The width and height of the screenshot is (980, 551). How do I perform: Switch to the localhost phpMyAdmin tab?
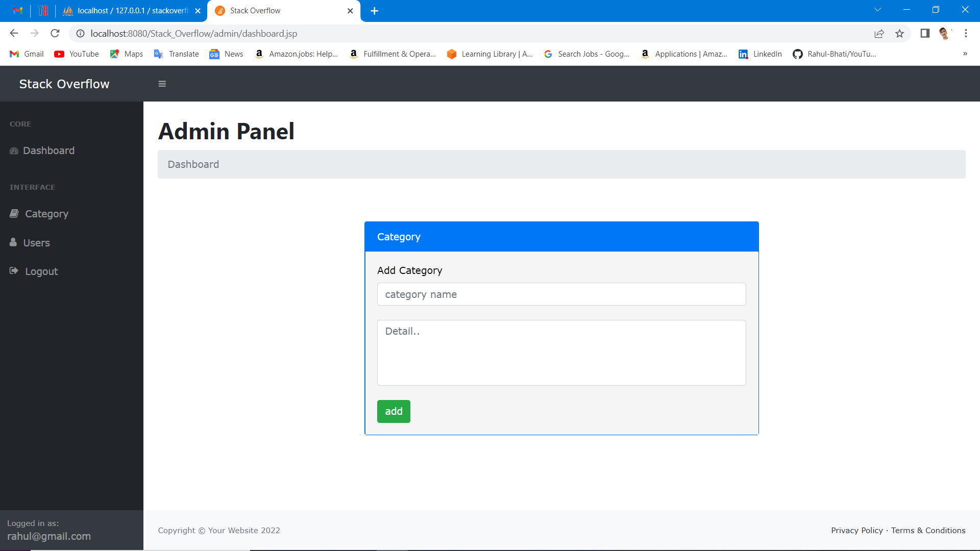[132, 11]
